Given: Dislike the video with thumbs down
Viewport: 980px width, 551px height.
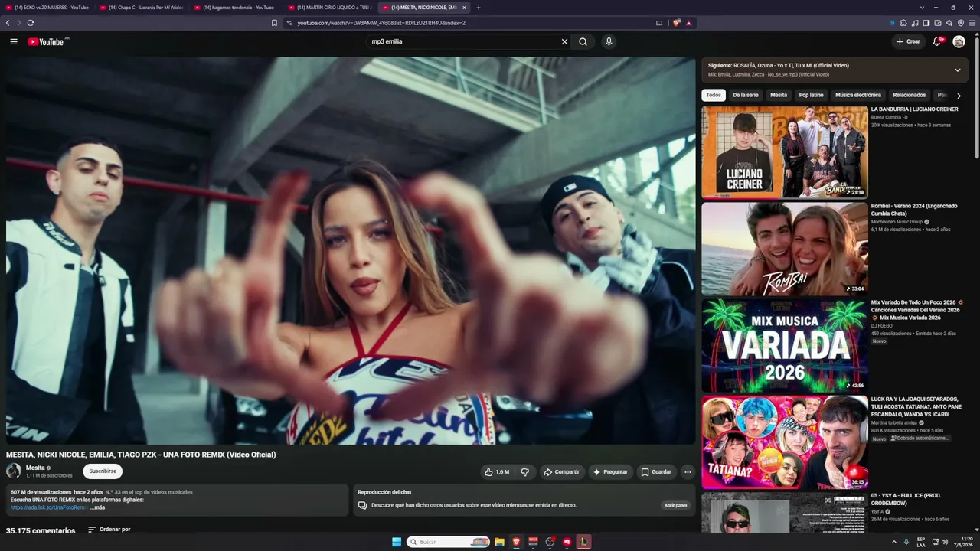Looking at the screenshot, I should [x=525, y=472].
